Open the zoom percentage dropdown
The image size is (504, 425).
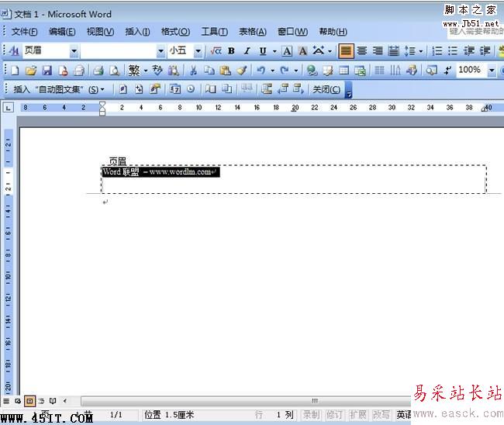[x=492, y=70]
